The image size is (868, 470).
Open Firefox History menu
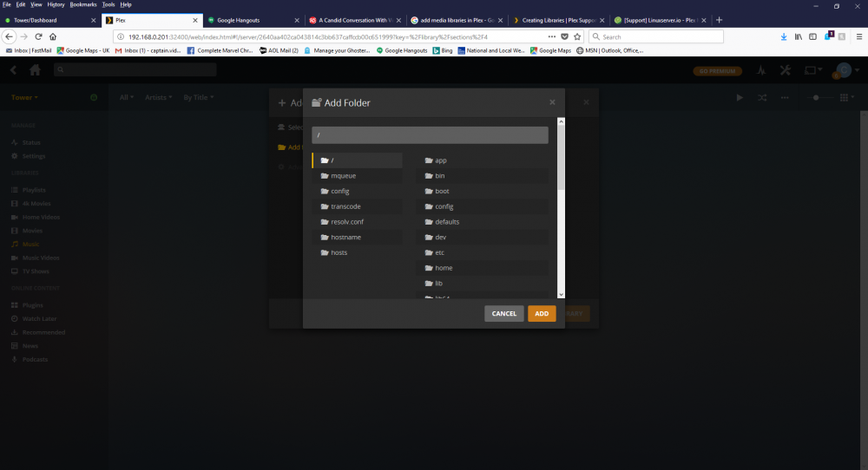click(x=56, y=4)
